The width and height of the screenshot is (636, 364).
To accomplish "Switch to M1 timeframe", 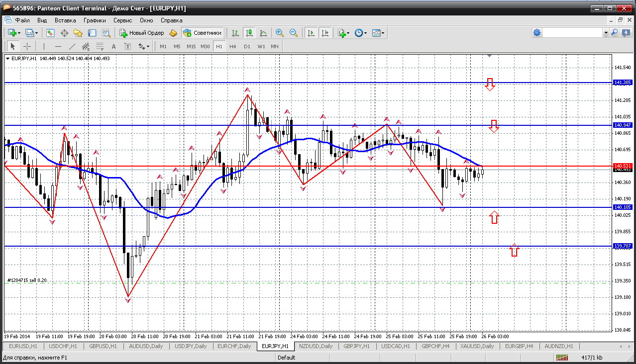I will click(x=163, y=46).
